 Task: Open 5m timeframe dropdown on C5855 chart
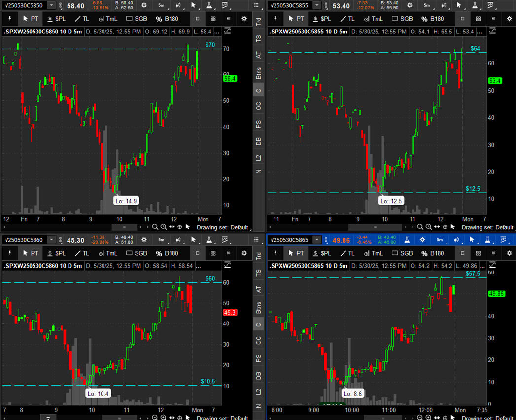pyautogui.click(x=427, y=5)
